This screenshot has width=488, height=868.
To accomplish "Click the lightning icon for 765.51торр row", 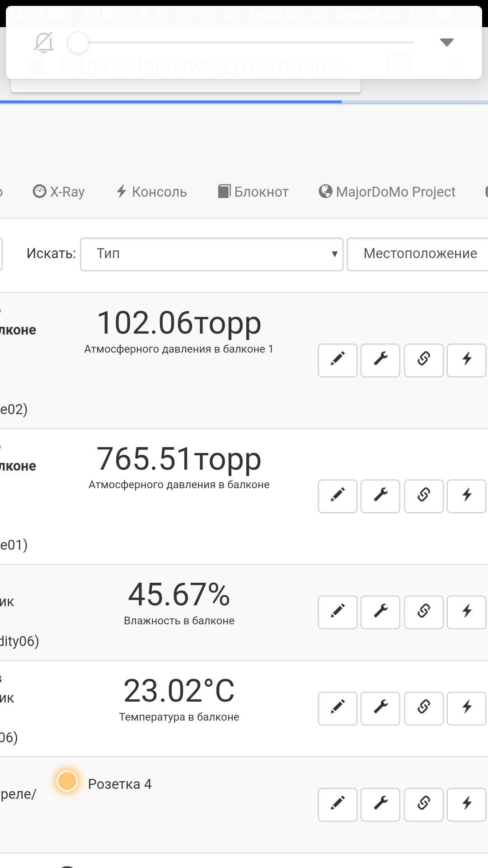I will click(466, 496).
